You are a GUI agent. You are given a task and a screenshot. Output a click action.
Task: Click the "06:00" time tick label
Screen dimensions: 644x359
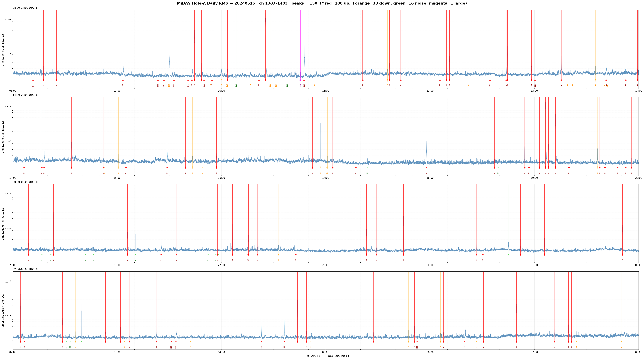click(x=430, y=352)
